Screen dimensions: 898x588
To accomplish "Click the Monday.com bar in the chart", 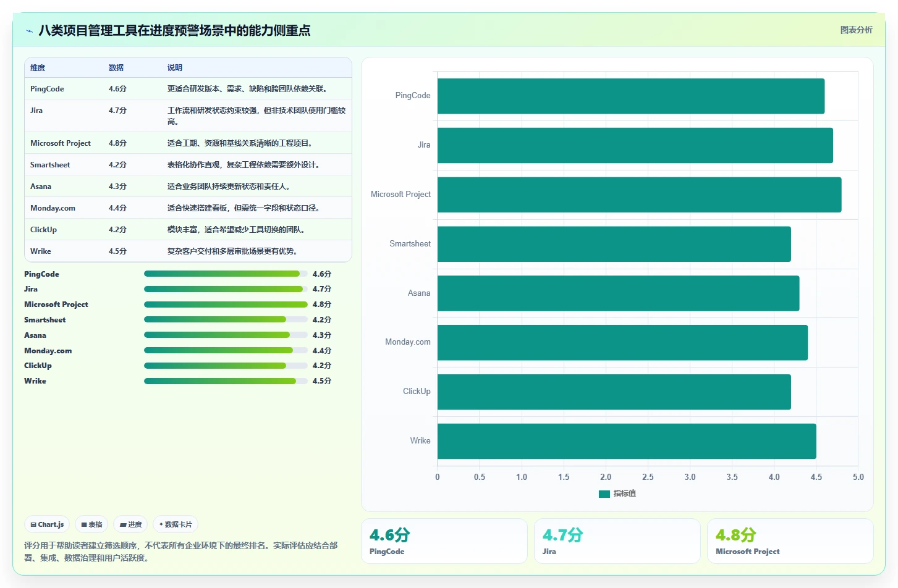I will [x=622, y=342].
